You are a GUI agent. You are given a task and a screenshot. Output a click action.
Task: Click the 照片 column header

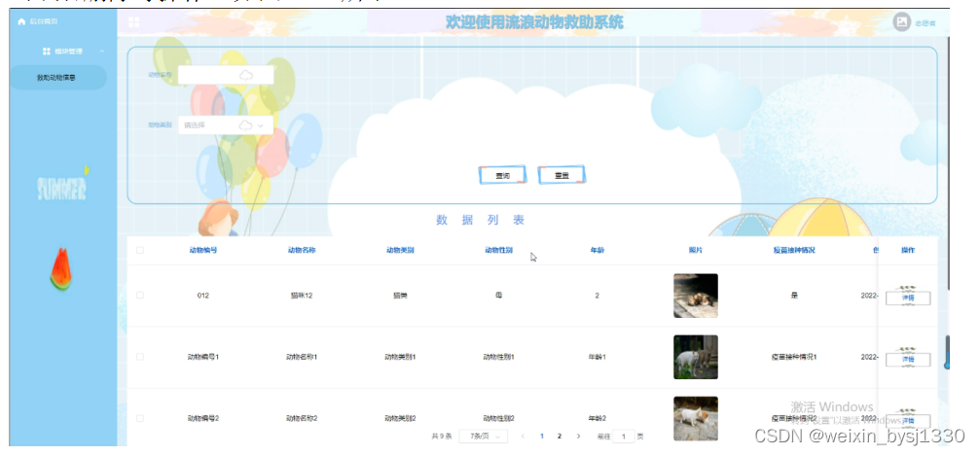696,250
